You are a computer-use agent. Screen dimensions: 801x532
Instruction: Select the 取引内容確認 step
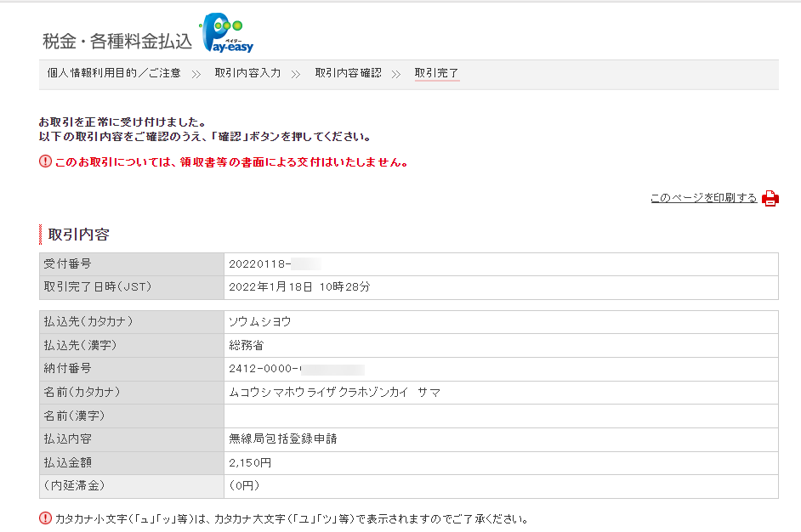(349, 73)
